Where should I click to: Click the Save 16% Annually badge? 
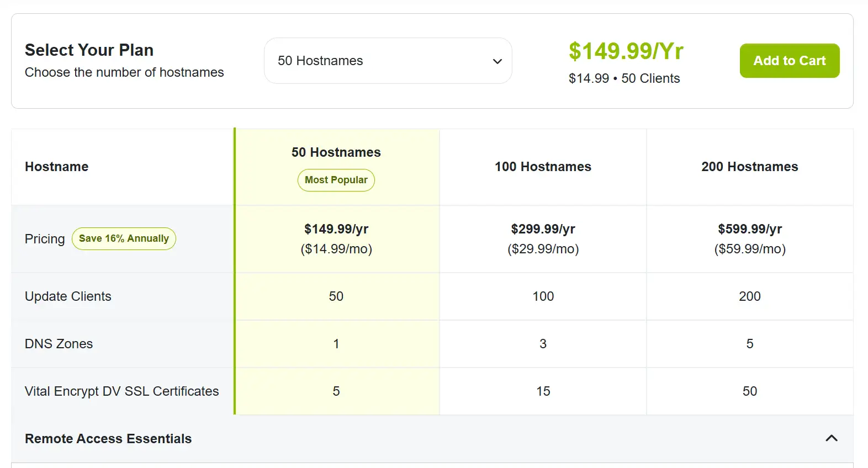click(x=124, y=238)
